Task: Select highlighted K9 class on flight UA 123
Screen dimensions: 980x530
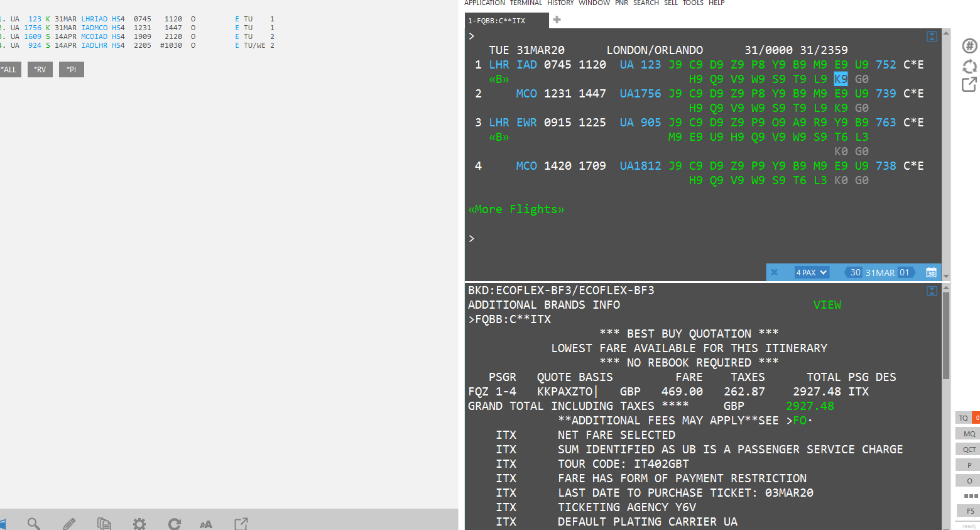Action: point(841,79)
